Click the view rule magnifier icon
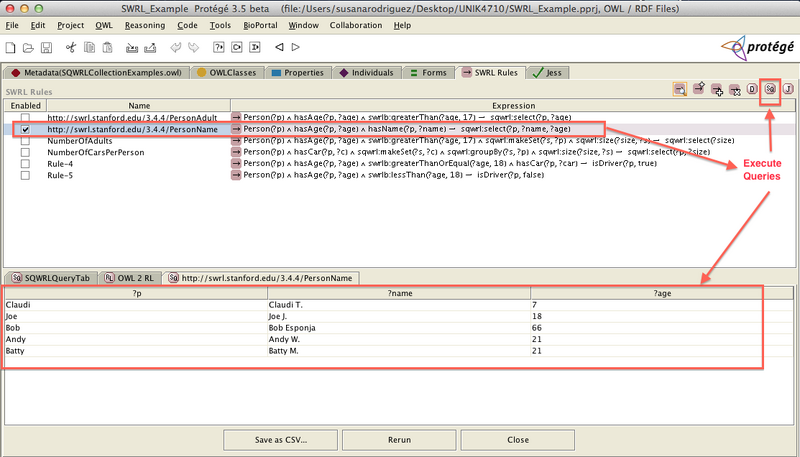 [x=680, y=89]
